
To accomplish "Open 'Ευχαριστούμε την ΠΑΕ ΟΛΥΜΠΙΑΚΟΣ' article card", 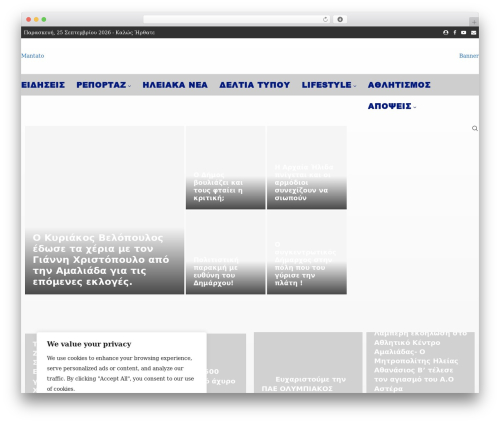I will point(308,363).
